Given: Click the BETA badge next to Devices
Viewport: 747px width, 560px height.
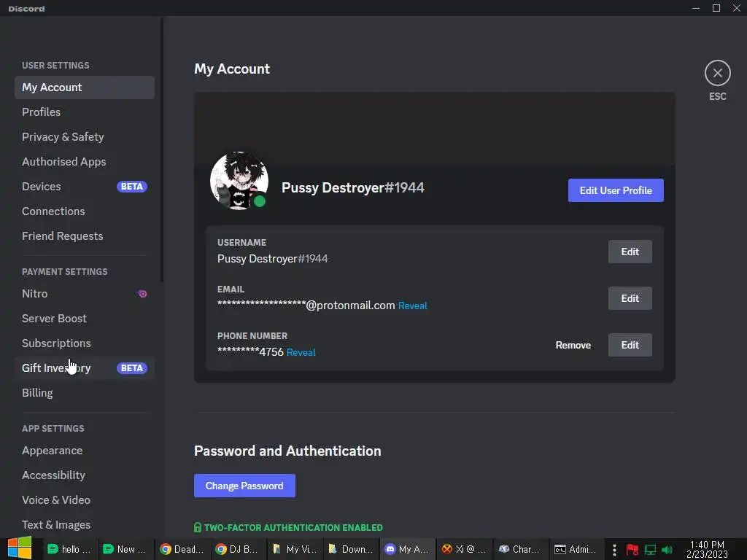Looking at the screenshot, I should click(x=132, y=187).
